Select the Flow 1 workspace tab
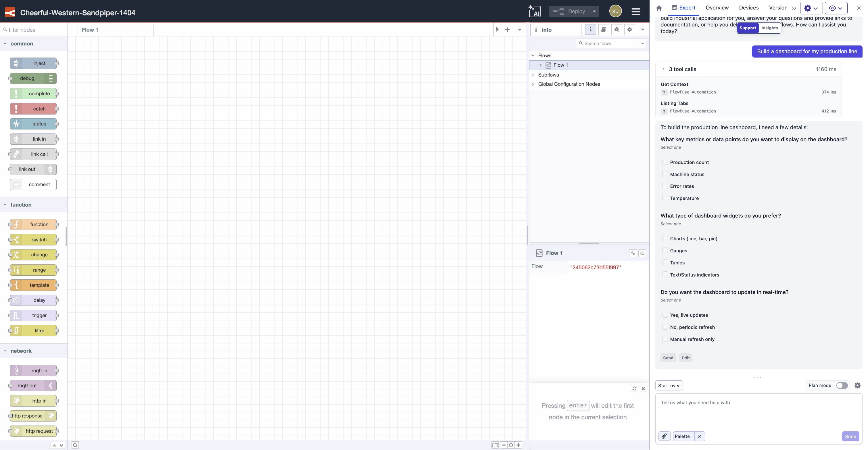This screenshot has width=868, height=450. pyautogui.click(x=115, y=30)
